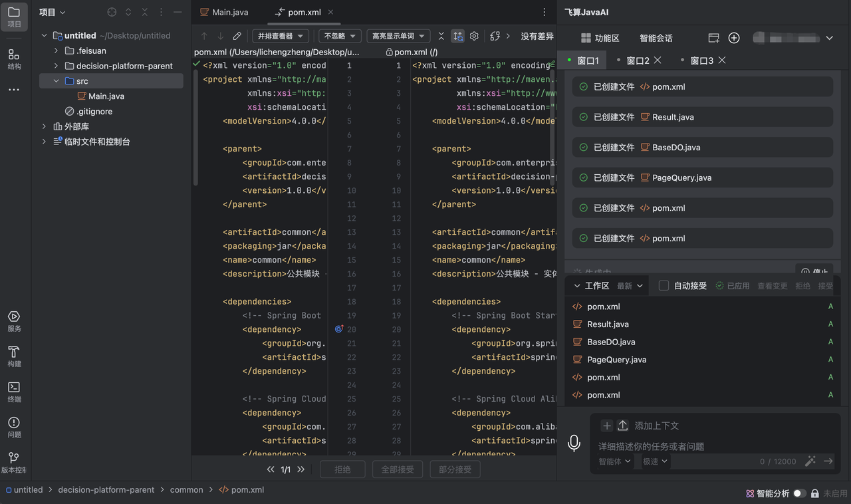Open the Services (服务) tool window
This screenshot has width=851, height=504.
pyautogui.click(x=14, y=320)
